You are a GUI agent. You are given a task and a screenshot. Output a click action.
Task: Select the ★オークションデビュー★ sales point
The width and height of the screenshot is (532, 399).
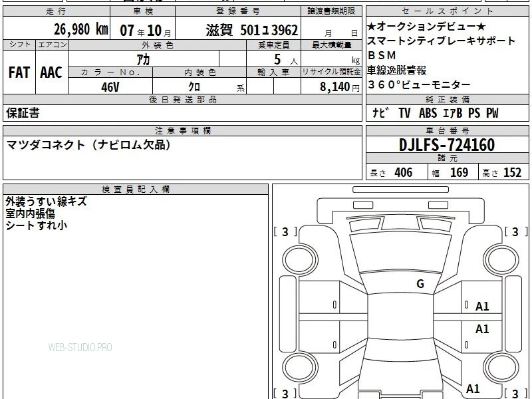(426, 26)
